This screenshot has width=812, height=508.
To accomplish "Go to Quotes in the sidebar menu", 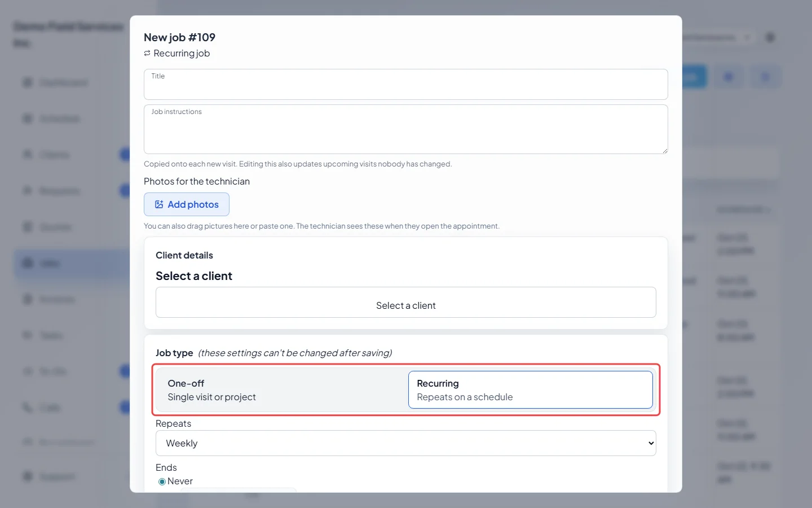I will point(55,227).
